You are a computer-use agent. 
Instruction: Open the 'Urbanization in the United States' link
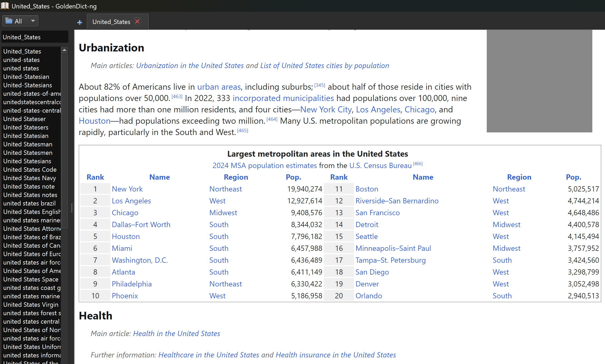(x=190, y=65)
